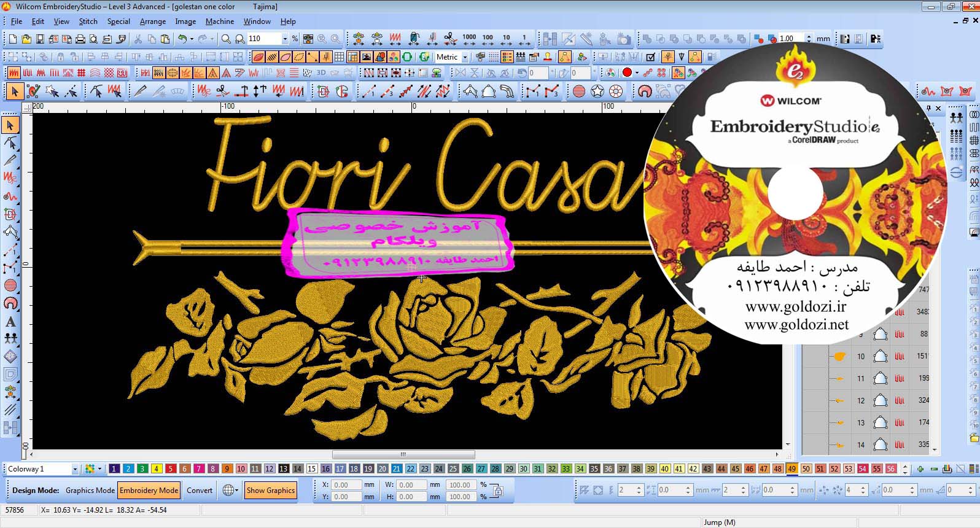Screen dimensions: 980x528
Task: Click the Travel by 1 stitch icon
Action: tap(524, 39)
